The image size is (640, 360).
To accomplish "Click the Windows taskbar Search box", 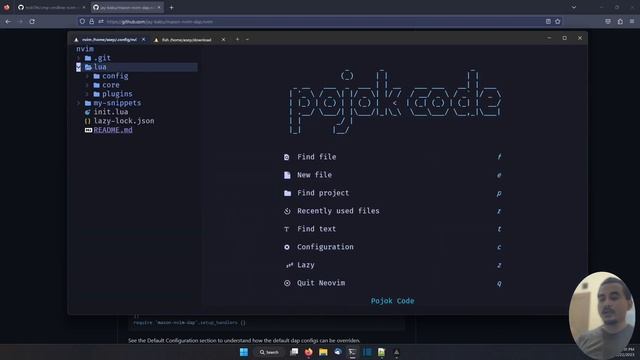I will (x=269, y=352).
